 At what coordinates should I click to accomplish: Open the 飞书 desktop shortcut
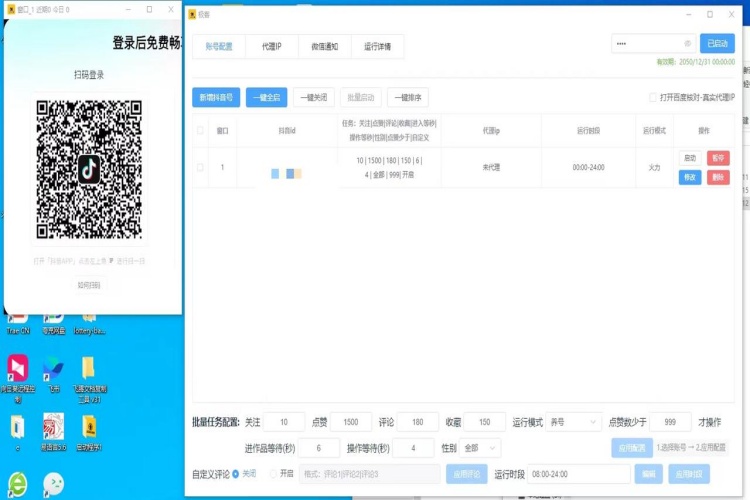pyautogui.click(x=54, y=375)
